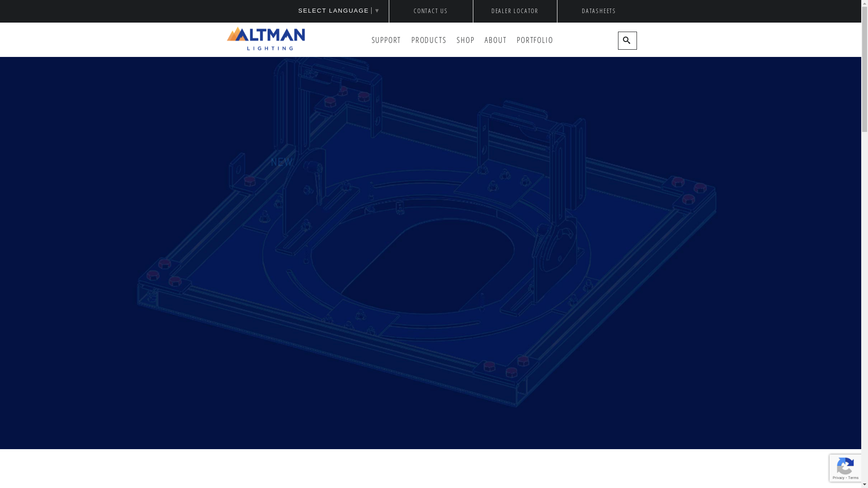The image size is (868, 488).
Task: Click the reCAPTCHA Terms link
Action: (x=853, y=478)
